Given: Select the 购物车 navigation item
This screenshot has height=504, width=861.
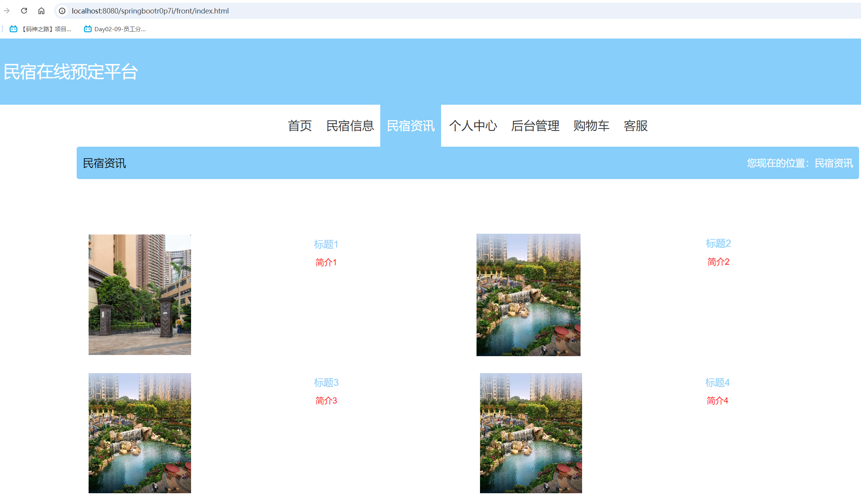Looking at the screenshot, I should pyautogui.click(x=591, y=126).
